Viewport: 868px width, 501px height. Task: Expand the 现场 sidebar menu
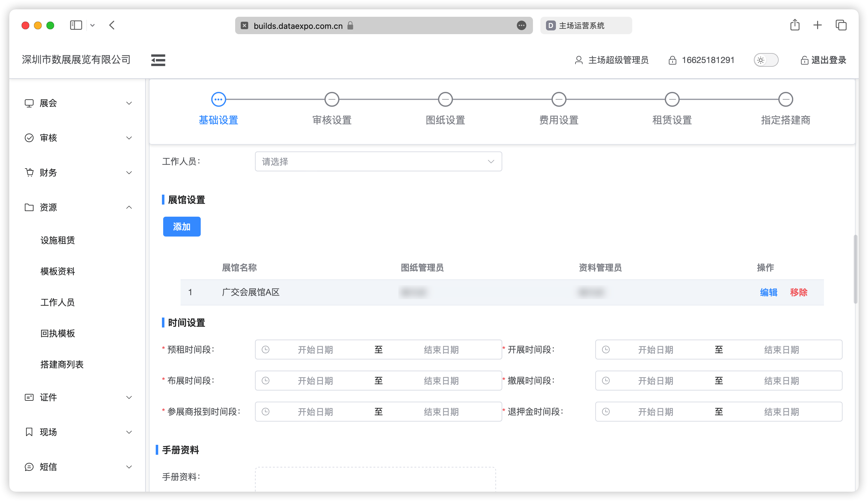click(x=78, y=432)
